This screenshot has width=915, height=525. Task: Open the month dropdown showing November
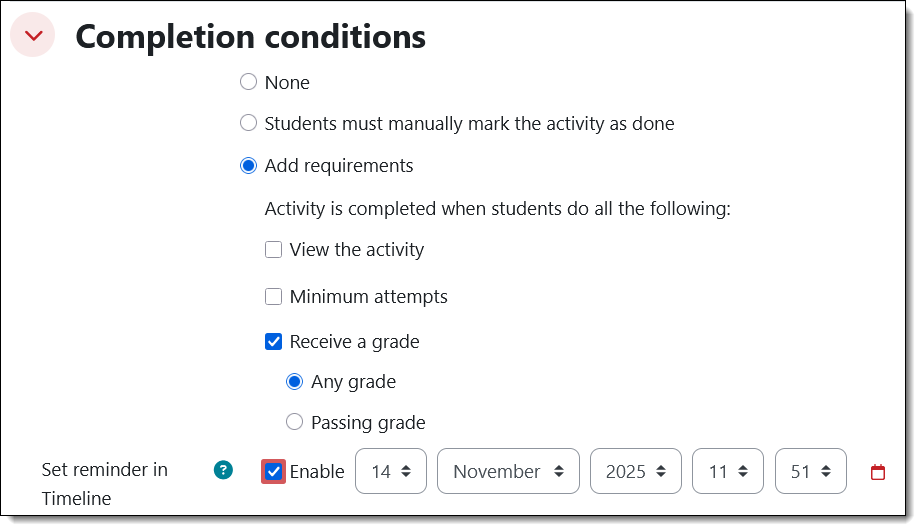[508, 472]
